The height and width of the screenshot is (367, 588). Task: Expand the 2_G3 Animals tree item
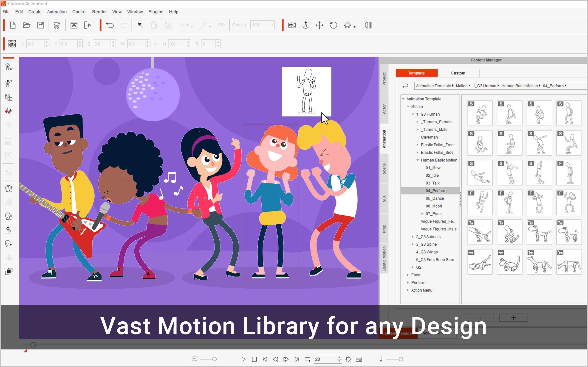click(413, 237)
